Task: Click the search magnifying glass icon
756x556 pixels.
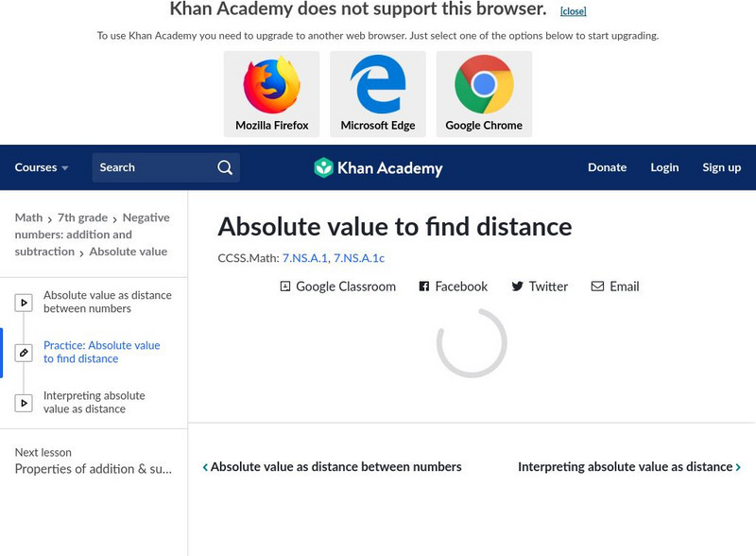Action: pos(225,167)
